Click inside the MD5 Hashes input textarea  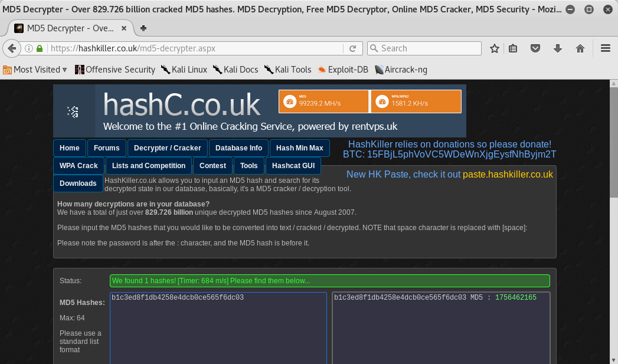(218, 330)
